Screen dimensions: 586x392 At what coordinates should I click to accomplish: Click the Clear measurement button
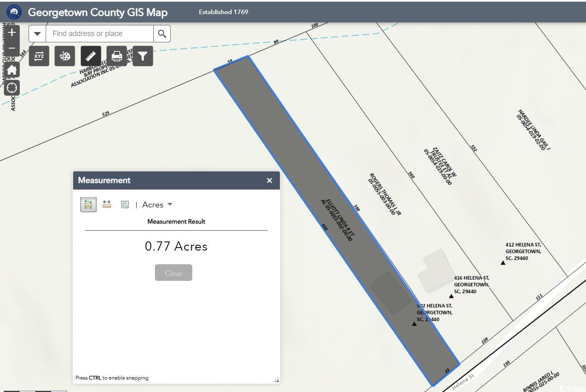pos(174,273)
